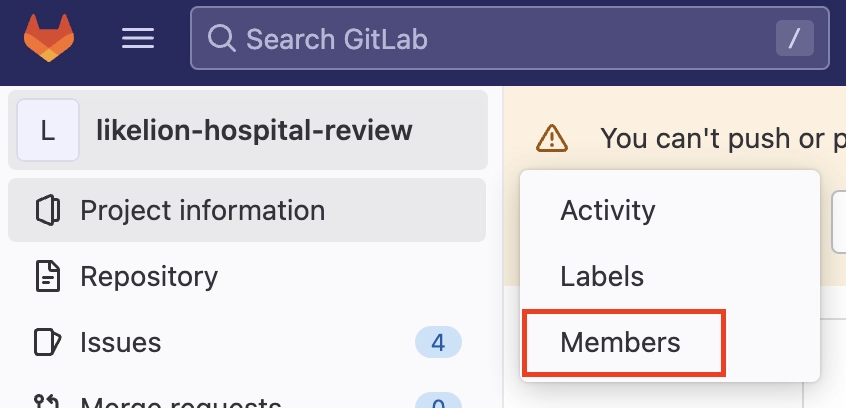Click the GitLab fox logo
Viewport: 846px width, 408px height.
[49, 38]
